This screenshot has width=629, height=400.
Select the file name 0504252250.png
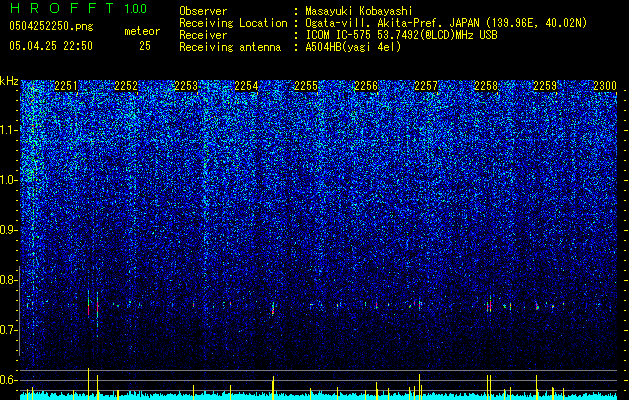tap(51, 26)
